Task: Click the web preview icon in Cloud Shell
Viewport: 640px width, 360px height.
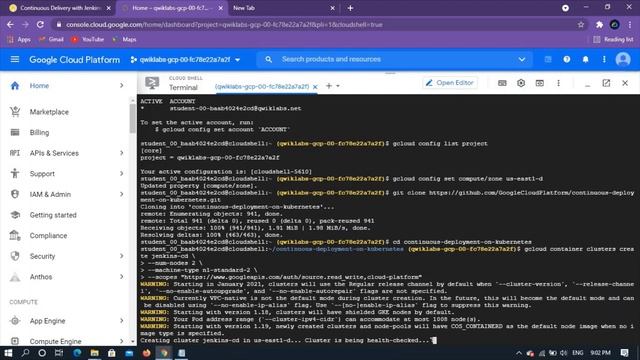Action: coord(540,83)
